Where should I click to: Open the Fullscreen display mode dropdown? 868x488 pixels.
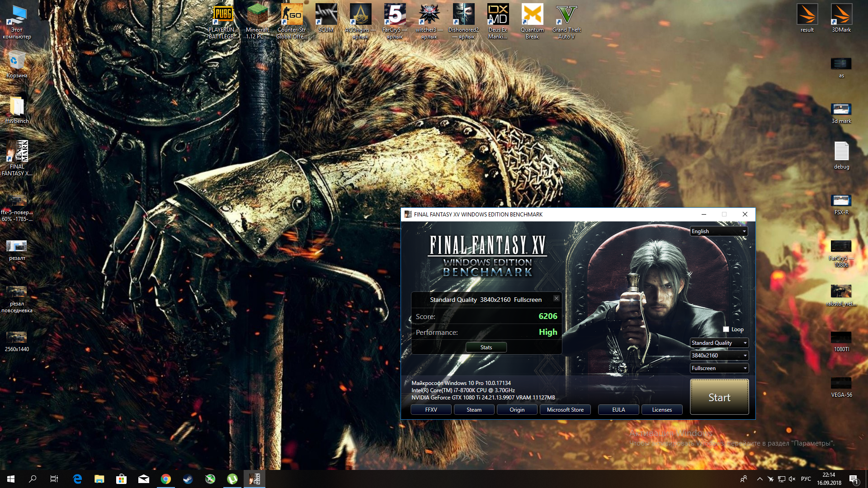point(719,368)
